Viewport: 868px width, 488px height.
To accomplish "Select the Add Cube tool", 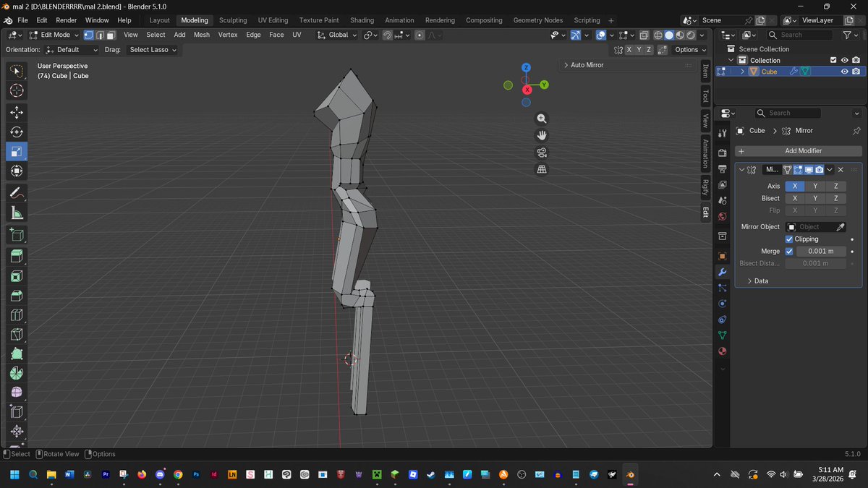I will 17,235.
